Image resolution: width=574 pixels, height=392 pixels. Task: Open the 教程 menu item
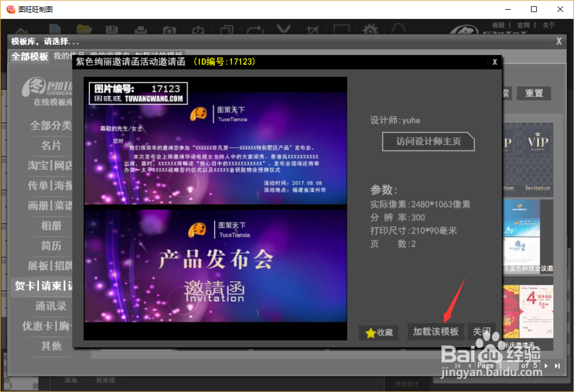pyautogui.click(x=499, y=25)
